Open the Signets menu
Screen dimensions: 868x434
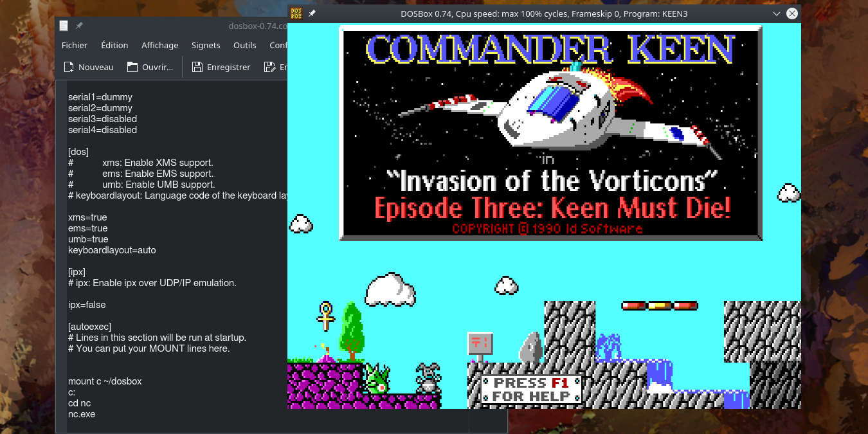[x=205, y=45]
